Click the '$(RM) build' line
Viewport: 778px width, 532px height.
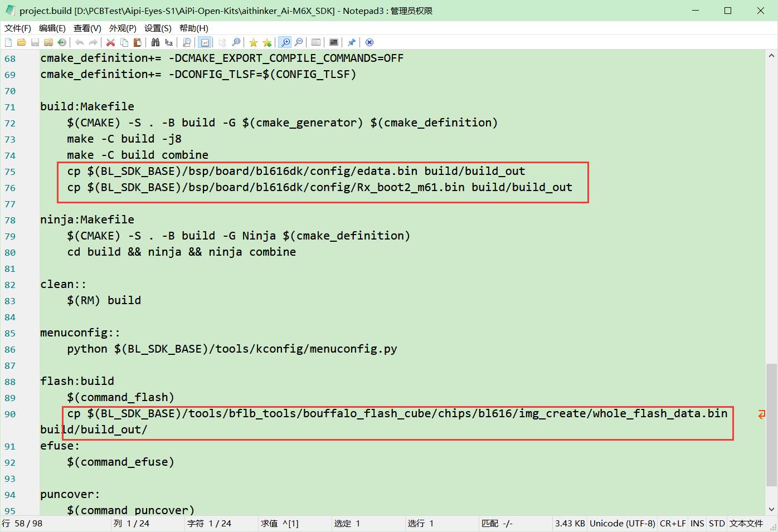104,300
